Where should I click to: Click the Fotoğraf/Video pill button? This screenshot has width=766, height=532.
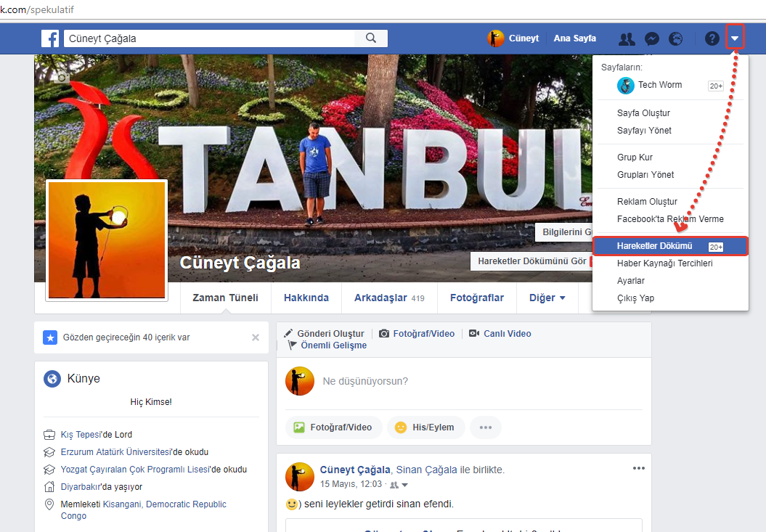tap(333, 427)
